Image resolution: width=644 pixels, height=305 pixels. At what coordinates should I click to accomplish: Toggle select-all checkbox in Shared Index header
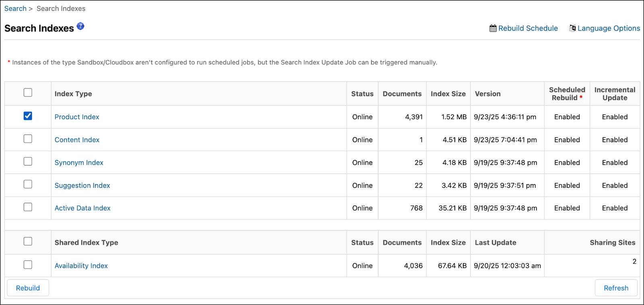coord(28,241)
